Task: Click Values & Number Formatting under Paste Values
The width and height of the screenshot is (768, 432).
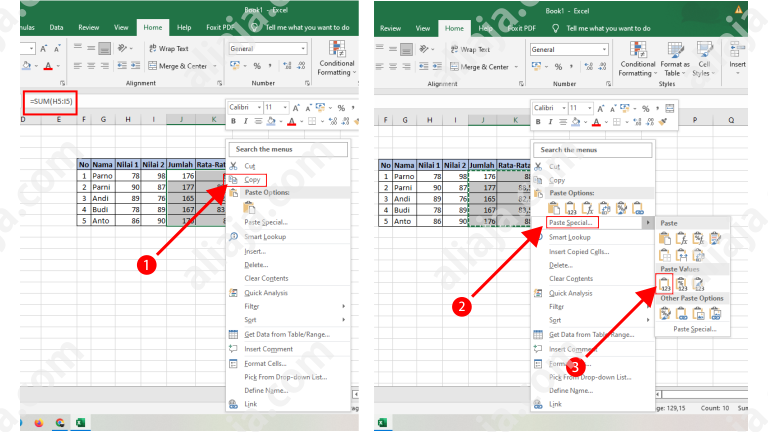Action: (x=682, y=284)
